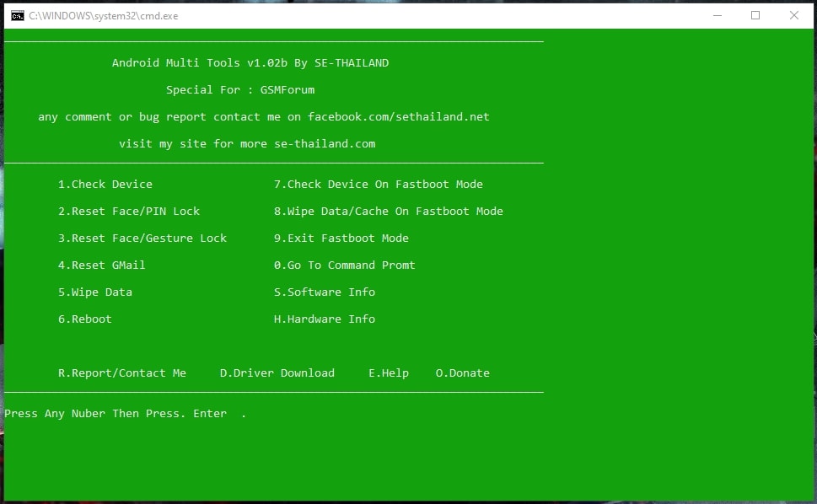The width and height of the screenshot is (817, 504).
Task: Click the 4.Reset GMail menu entry
Action: [101, 265]
